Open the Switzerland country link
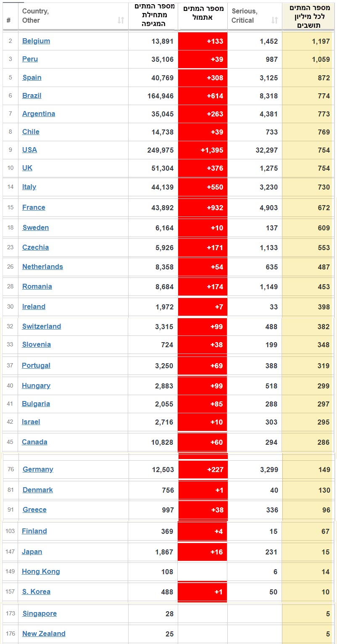The image size is (337, 644). 42,326
